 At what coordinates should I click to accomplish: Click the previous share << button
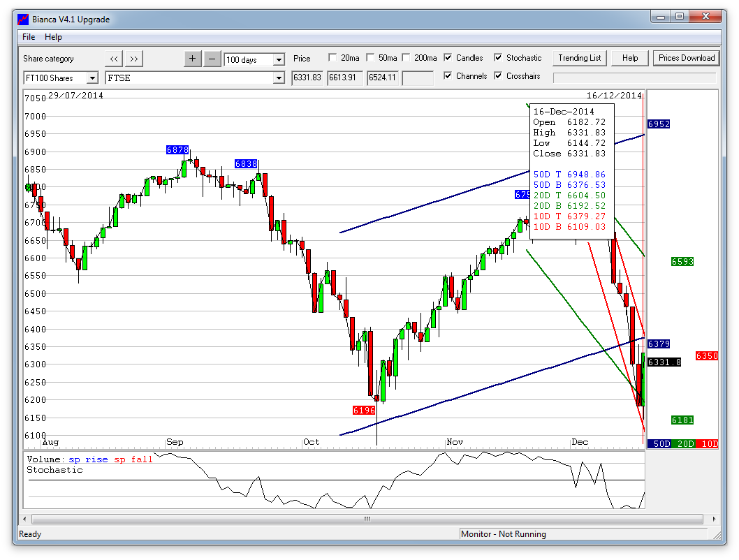click(114, 59)
